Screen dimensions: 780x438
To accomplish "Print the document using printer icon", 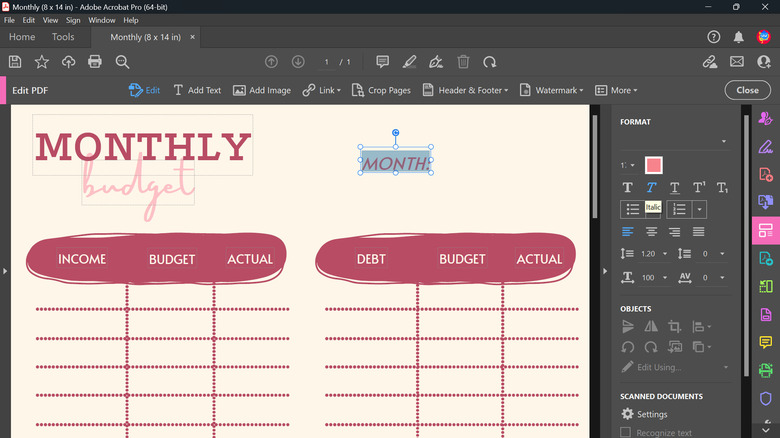I will [95, 62].
